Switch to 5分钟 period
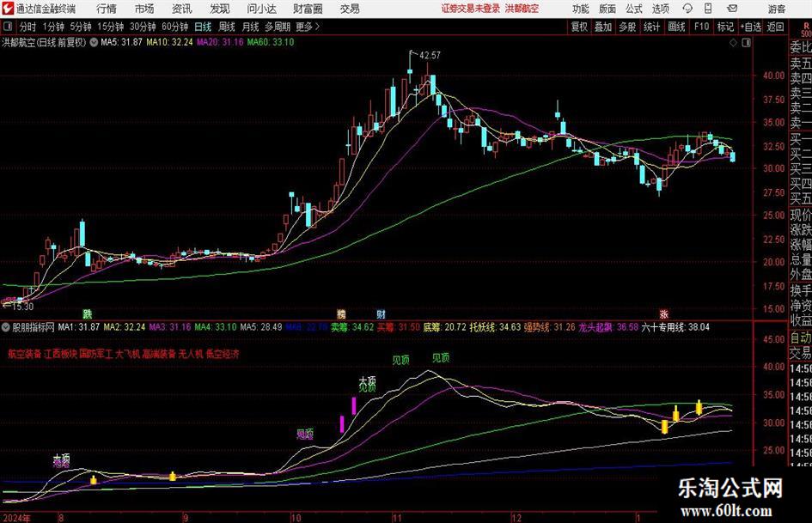The height and width of the screenshot is (523, 812). pyautogui.click(x=80, y=27)
